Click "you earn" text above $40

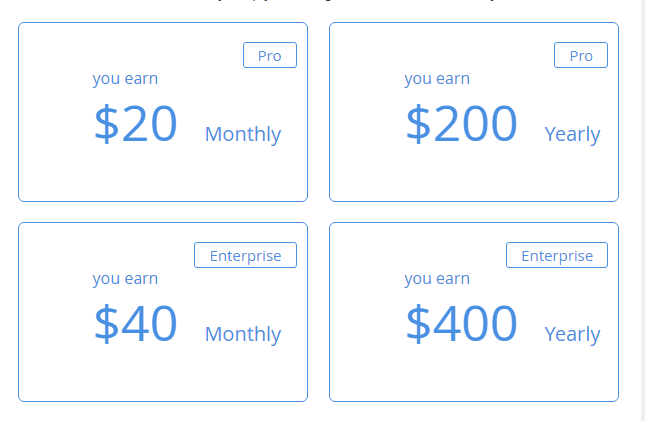[125, 279]
